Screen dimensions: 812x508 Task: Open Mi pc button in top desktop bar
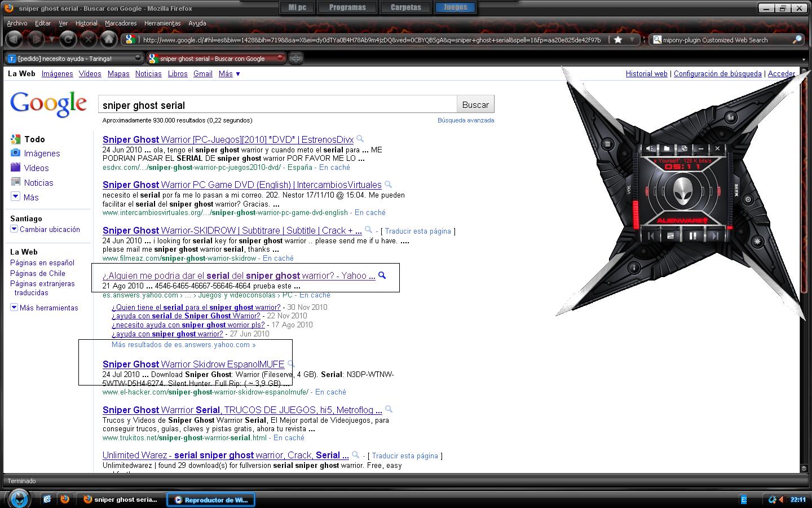click(297, 7)
